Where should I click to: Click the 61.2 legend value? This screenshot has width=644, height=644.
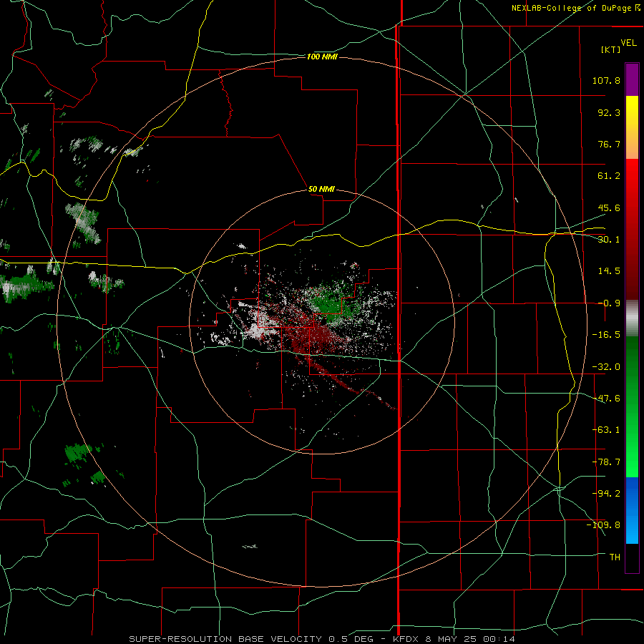[x=609, y=176]
